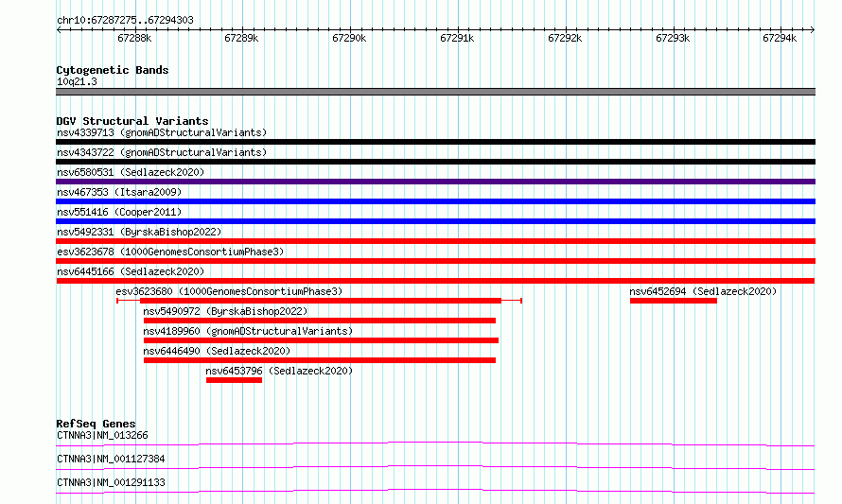Open the nsv6445166 Sedlazeck2020 label
842x504 pixels.
tap(131, 271)
